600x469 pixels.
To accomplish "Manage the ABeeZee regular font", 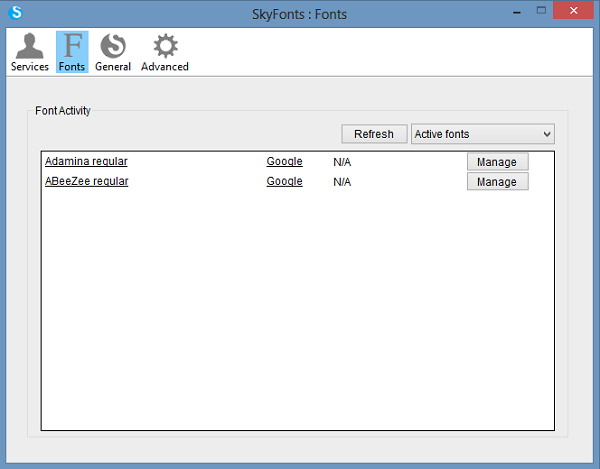I will pos(497,181).
